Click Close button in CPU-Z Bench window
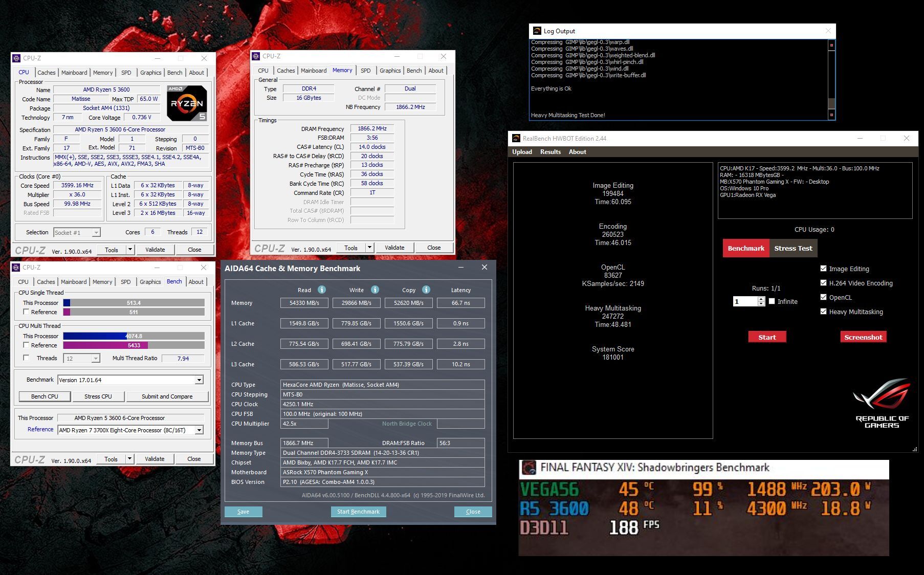Viewport: 924px width, 575px height. tap(194, 459)
